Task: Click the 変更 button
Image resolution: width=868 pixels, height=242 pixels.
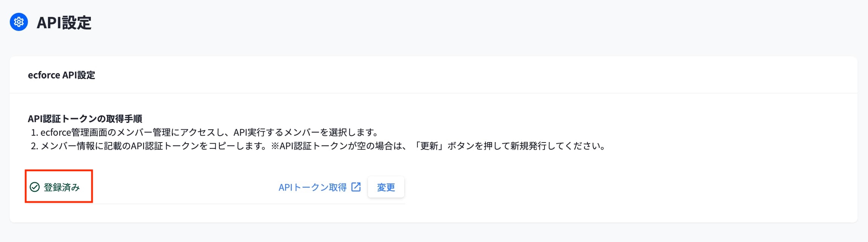Action: [x=386, y=187]
